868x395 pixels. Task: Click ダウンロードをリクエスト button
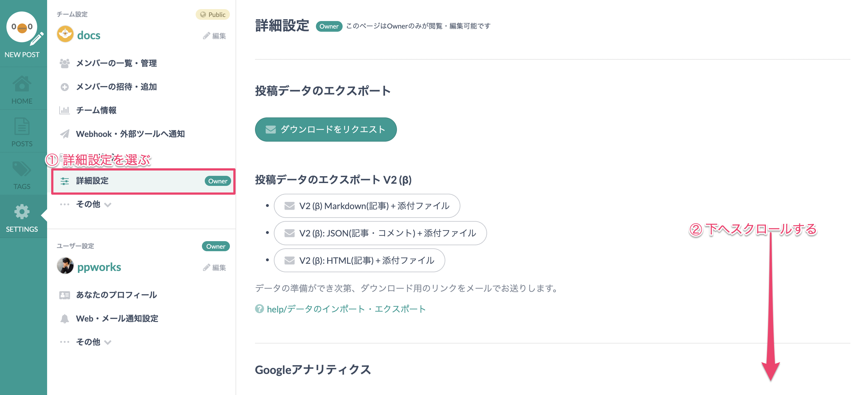(326, 129)
